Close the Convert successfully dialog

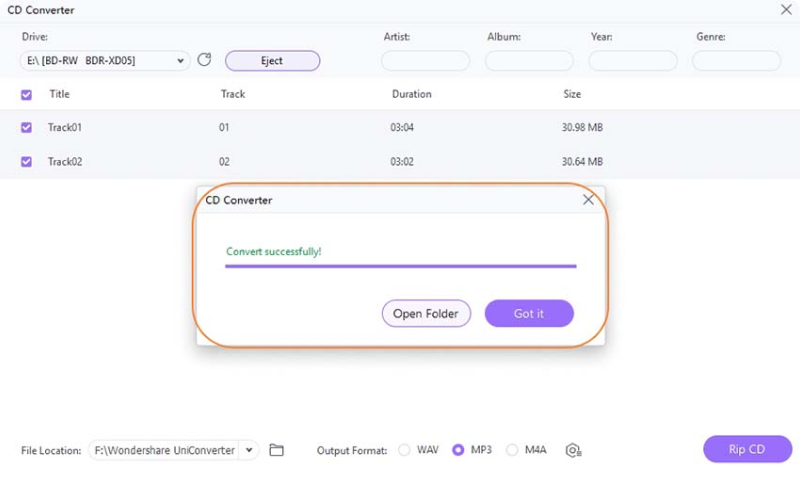tap(588, 200)
